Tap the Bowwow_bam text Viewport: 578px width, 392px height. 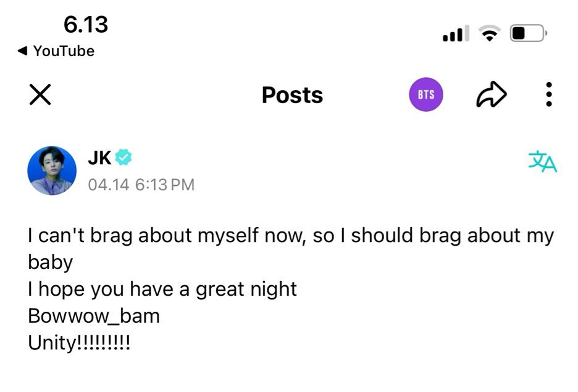(94, 316)
